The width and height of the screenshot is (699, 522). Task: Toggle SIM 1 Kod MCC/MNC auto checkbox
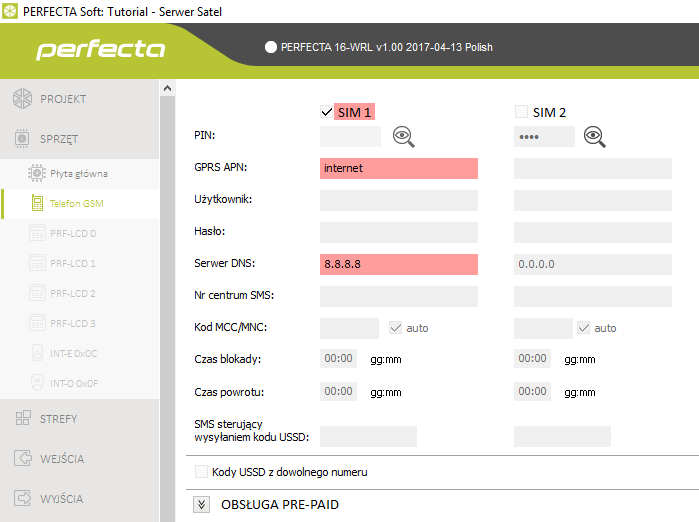(395, 328)
